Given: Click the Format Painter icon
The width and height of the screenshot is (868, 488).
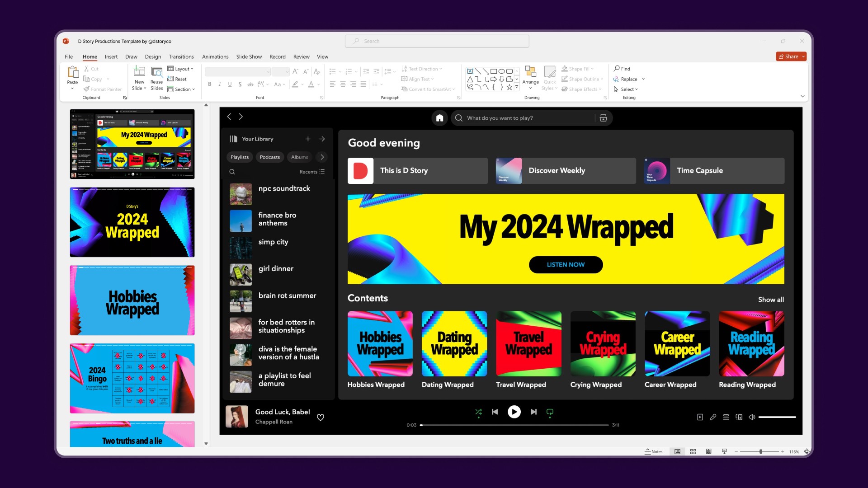Looking at the screenshot, I should pos(87,89).
